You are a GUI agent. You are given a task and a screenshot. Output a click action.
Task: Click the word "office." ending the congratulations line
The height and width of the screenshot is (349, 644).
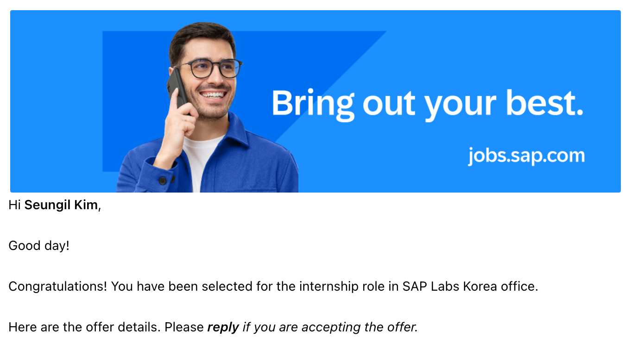point(519,287)
